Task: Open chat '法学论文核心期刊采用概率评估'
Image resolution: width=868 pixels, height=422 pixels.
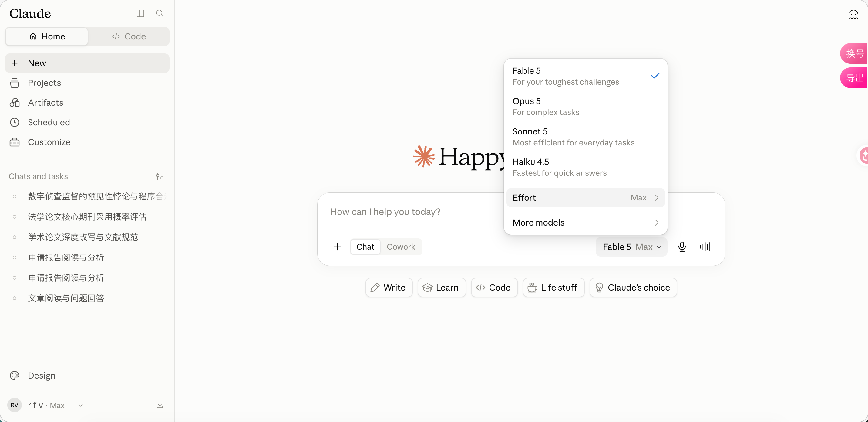Action: click(x=87, y=217)
